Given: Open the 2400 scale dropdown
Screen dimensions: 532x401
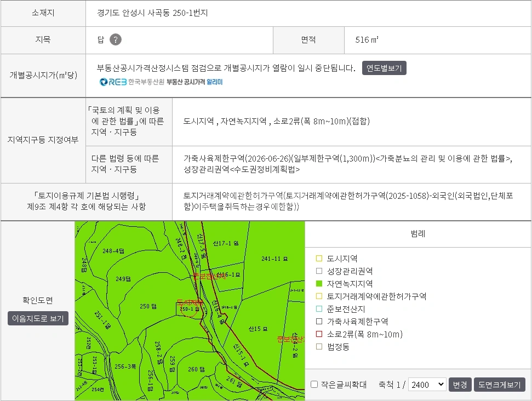Looking at the screenshot, I should 427,385.
